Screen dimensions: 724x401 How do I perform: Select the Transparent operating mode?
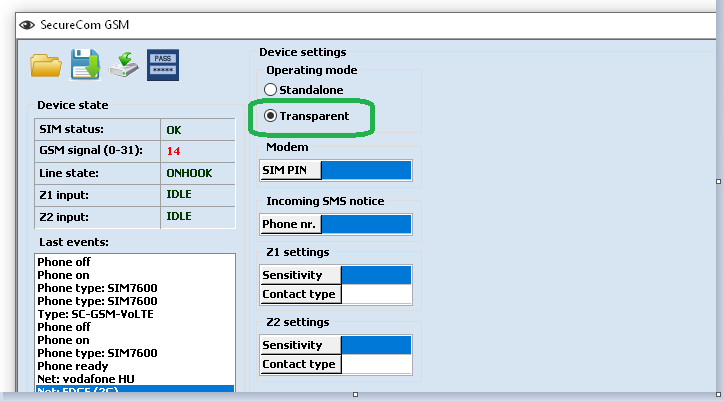click(x=270, y=116)
